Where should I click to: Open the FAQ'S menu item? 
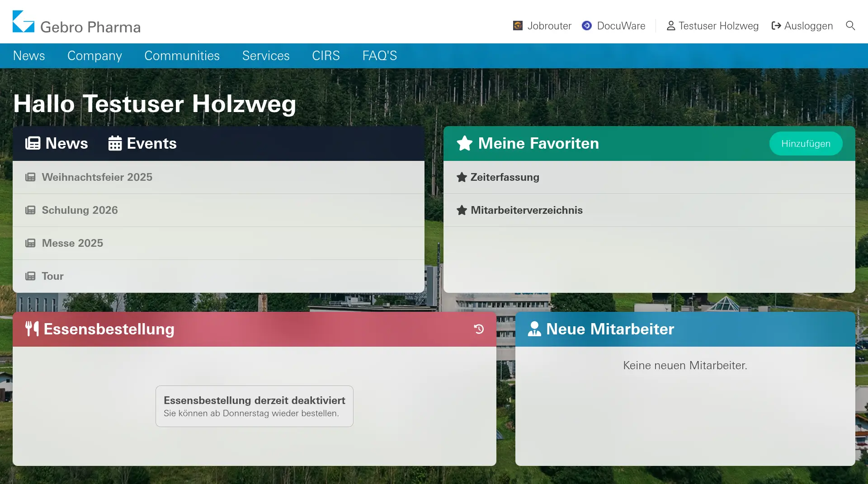[x=379, y=56]
